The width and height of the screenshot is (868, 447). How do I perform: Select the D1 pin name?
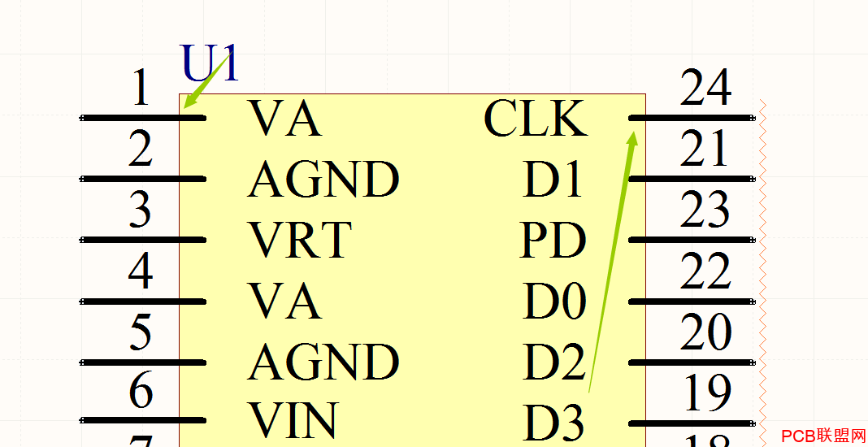click(553, 180)
